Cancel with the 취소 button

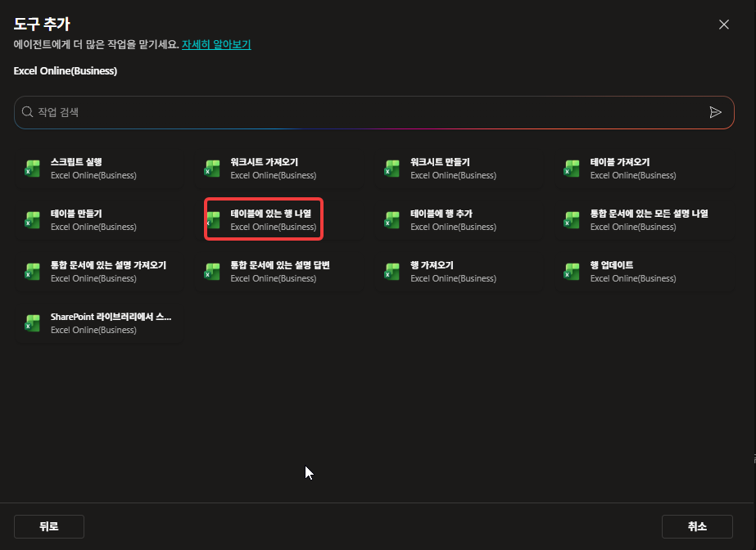[697, 526]
